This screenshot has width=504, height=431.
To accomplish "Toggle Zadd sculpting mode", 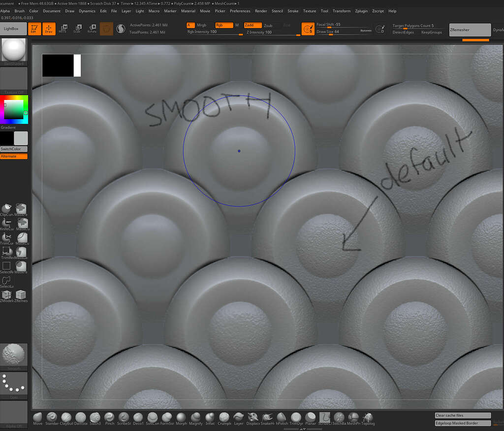I will (252, 25).
